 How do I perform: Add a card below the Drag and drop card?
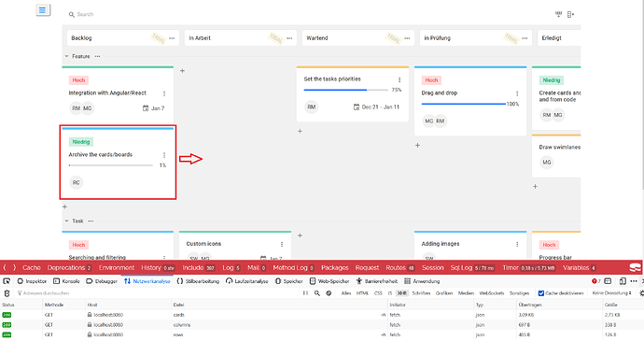coord(417,145)
